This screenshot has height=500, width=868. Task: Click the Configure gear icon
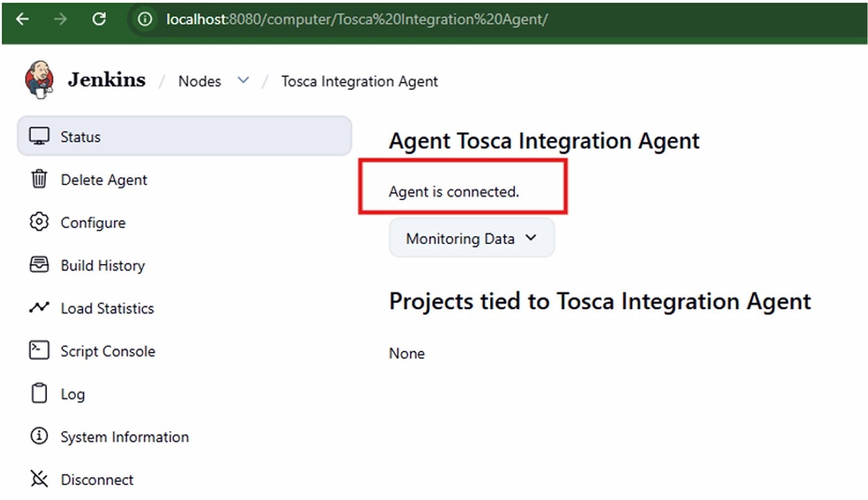(39, 222)
